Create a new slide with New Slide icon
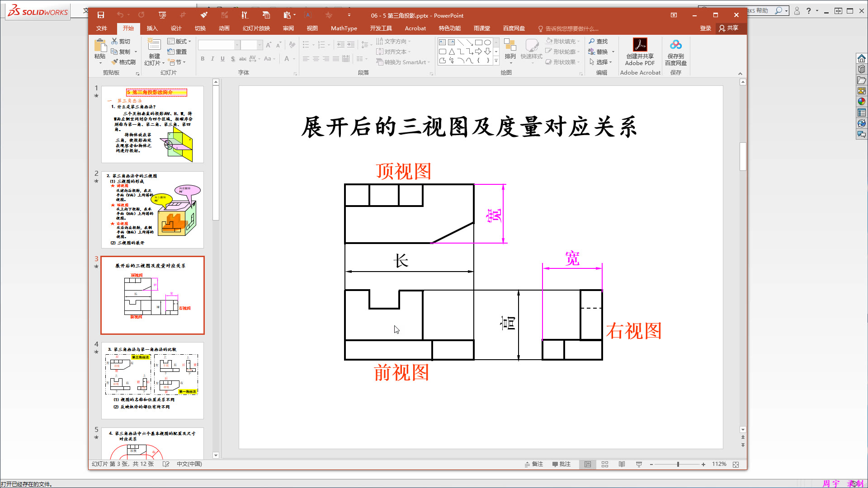 154,45
